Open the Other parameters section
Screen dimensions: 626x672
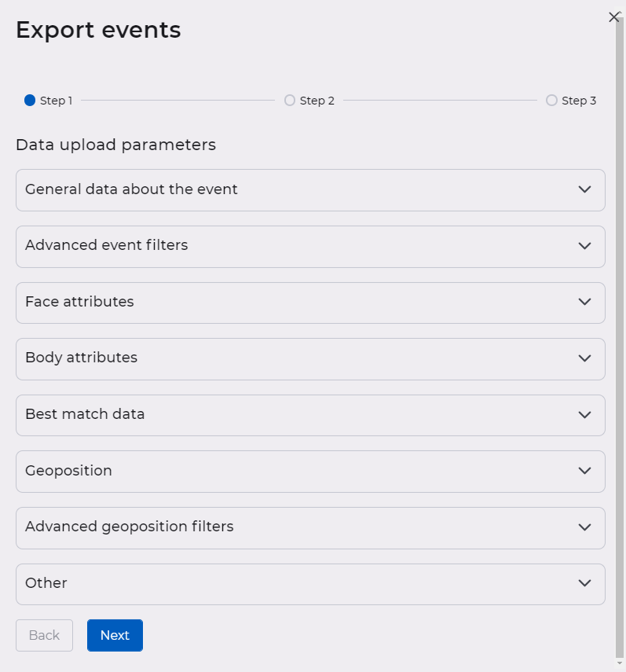coord(311,584)
